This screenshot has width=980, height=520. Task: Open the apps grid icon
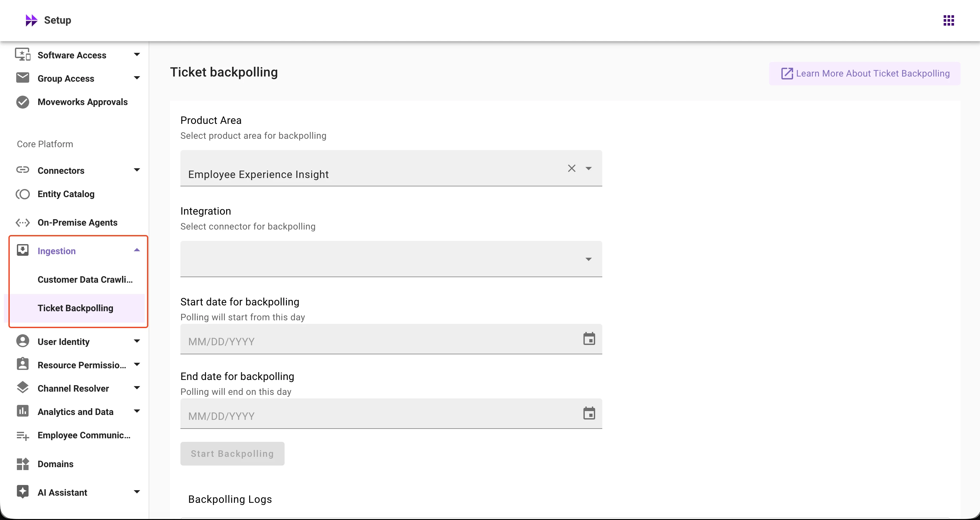pos(949,20)
